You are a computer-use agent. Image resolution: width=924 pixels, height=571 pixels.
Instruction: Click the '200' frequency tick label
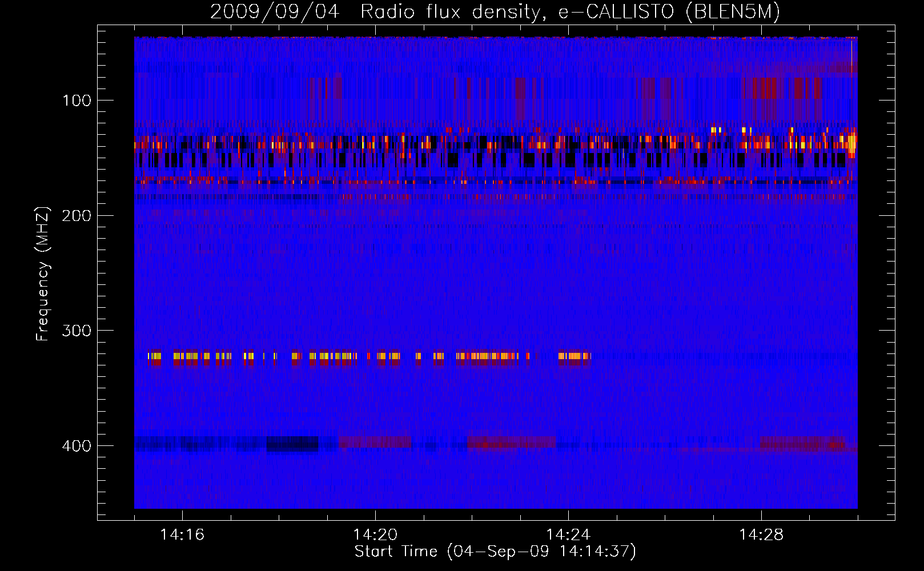tap(77, 216)
